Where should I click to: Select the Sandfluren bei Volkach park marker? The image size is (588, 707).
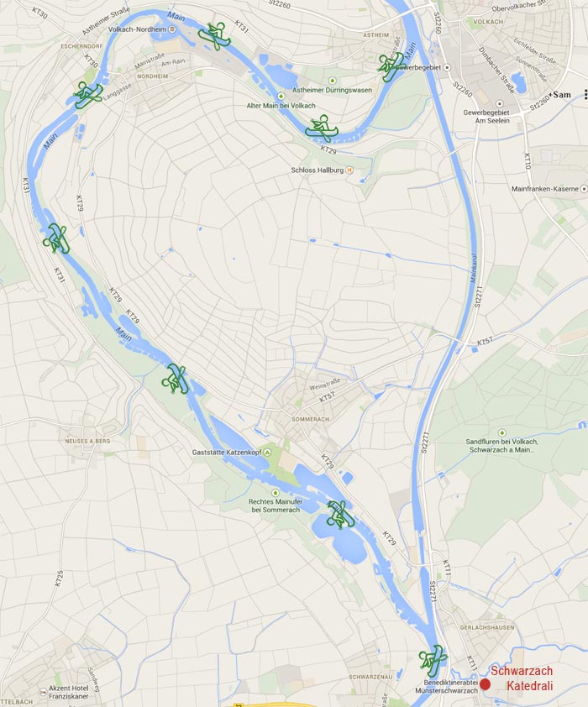(501, 433)
